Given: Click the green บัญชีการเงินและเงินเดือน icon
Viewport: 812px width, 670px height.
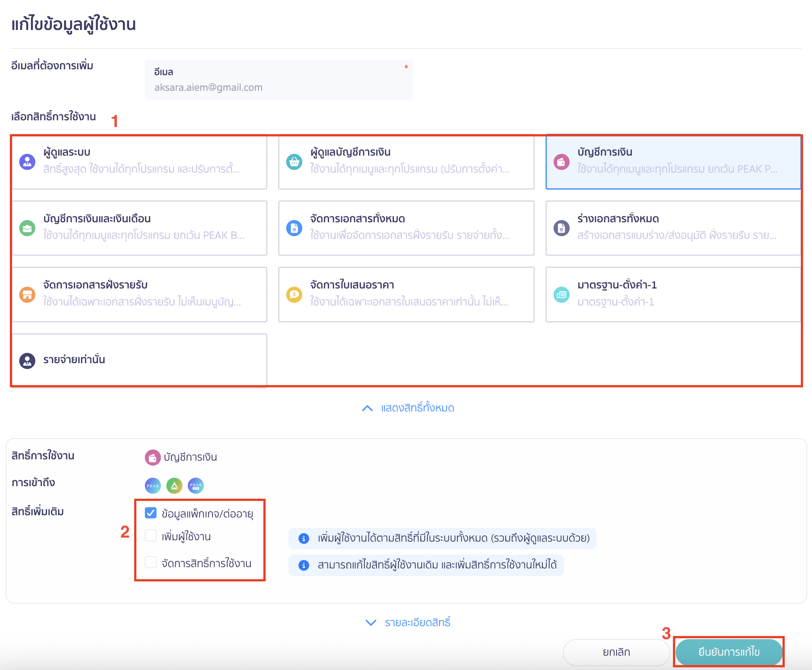Looking at the screenshot, I should pyautogui.click(x=27, y=228).
